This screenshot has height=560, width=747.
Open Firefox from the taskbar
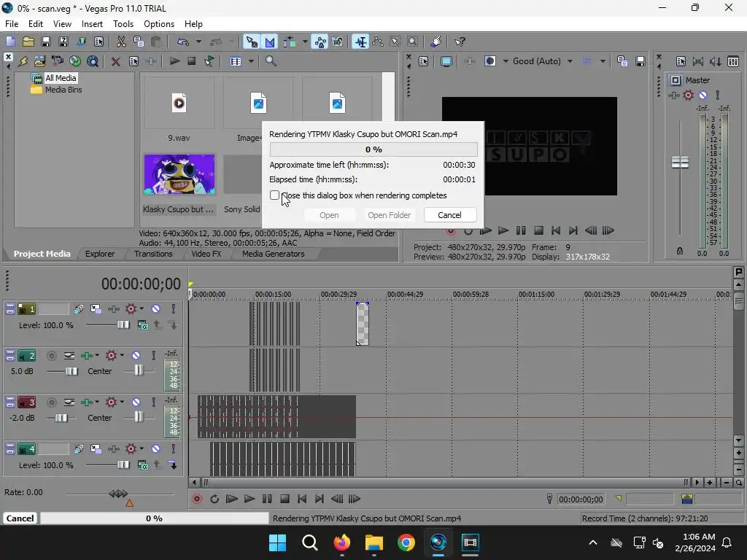(341, 542)
